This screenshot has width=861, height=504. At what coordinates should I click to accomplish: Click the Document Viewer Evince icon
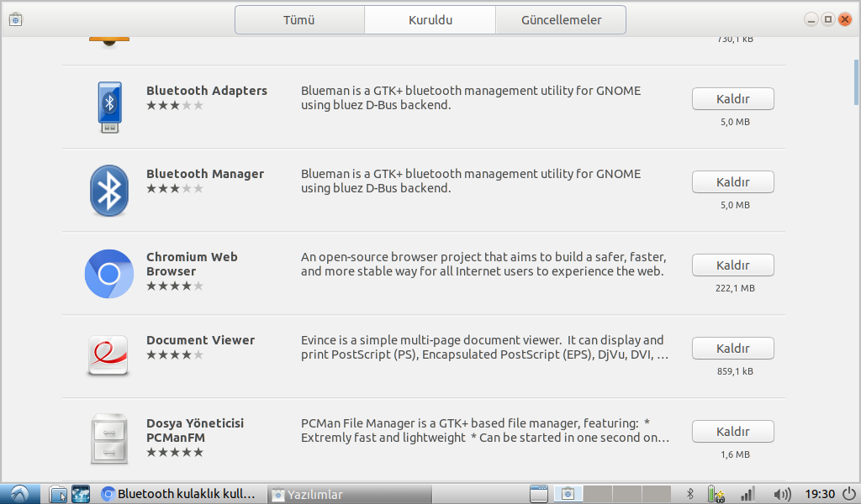108,356
